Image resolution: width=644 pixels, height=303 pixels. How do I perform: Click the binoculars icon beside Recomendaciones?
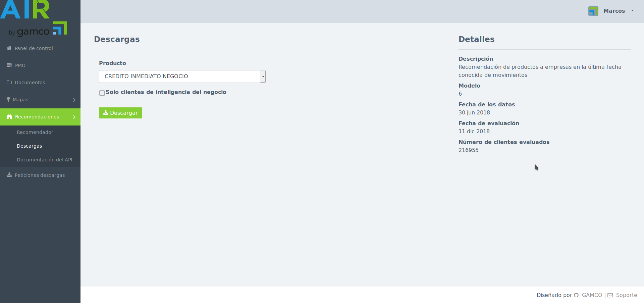point(9,116)
